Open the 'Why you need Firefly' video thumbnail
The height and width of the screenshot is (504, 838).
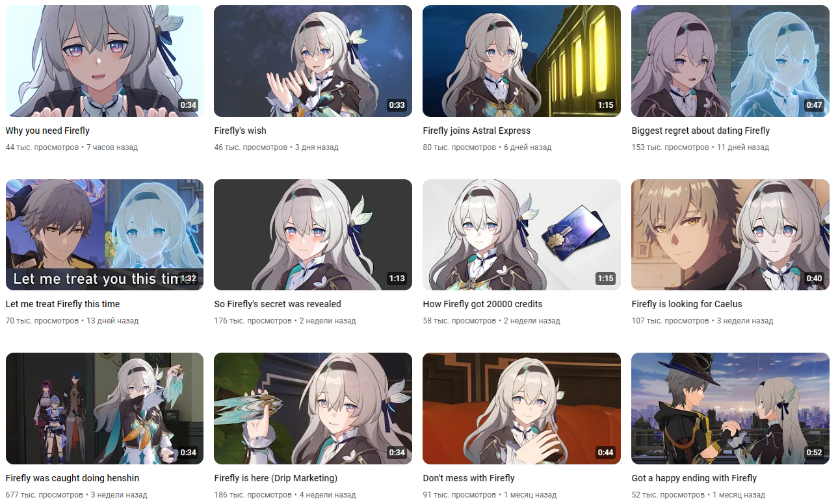click(105, 61)
